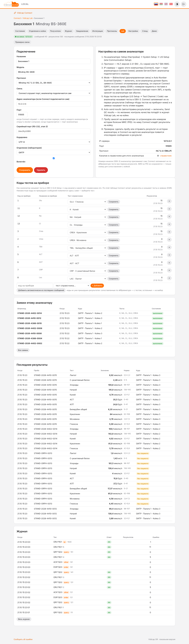
Task: Remove the Lac test code row
Action: click(169, 278)
